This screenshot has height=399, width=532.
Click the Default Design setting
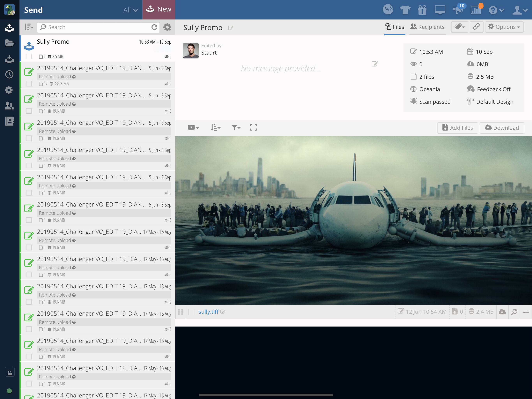490,102
